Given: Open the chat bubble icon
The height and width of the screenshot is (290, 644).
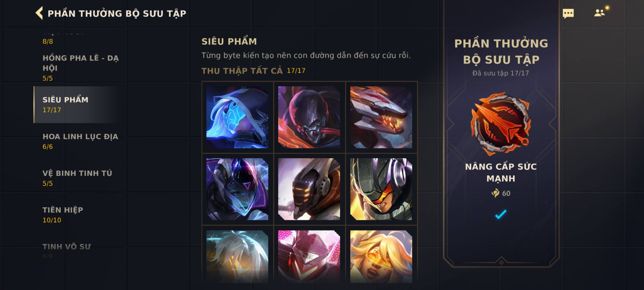Looking at the screenshot, I should pos(568,13).
